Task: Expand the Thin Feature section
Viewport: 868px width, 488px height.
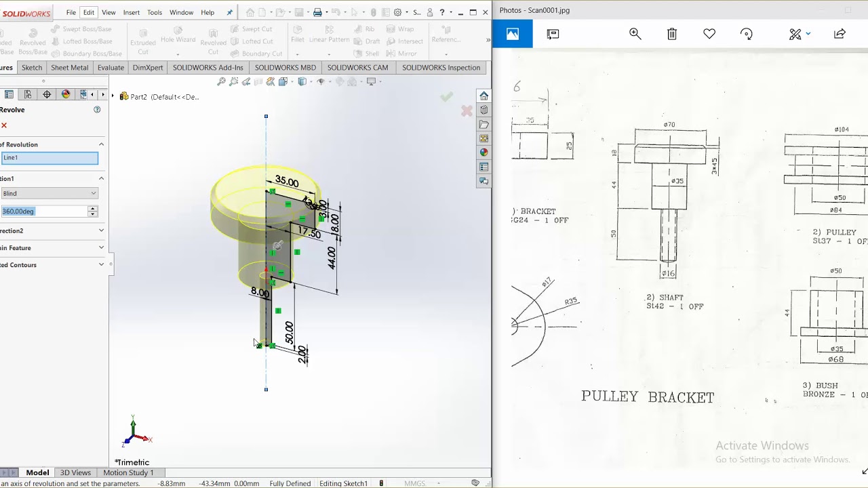Action: pos(101,248)
